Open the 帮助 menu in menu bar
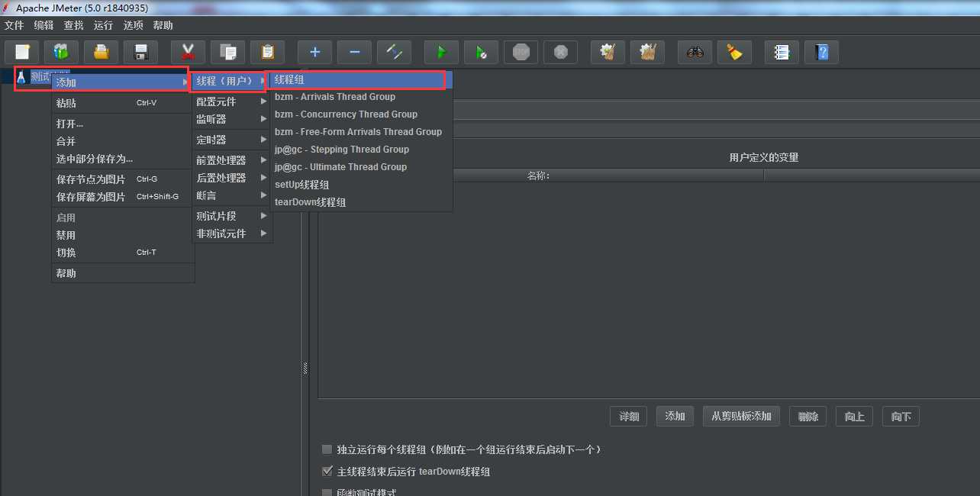 [163, 25]
